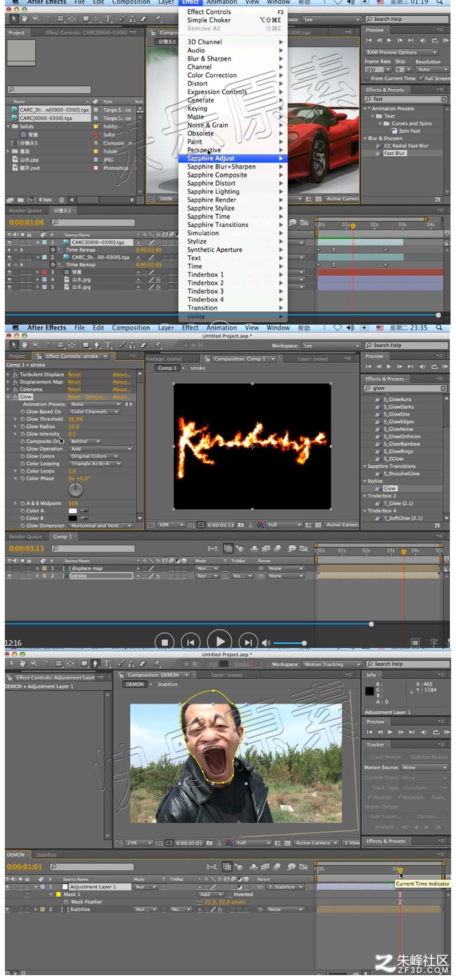Click the 0:00:01:01 current time display
The width and height of the screenshot is (456, 980).
(x=24, y=866)
